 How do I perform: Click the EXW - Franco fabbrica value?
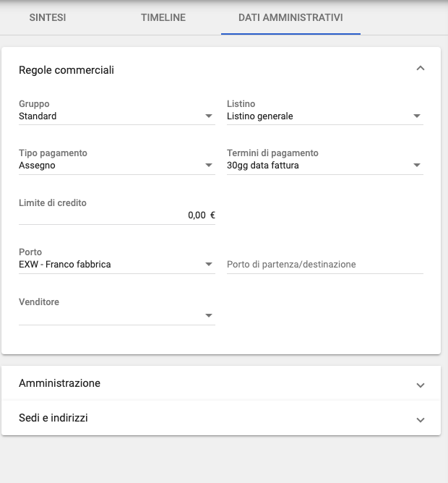[65, 265]
